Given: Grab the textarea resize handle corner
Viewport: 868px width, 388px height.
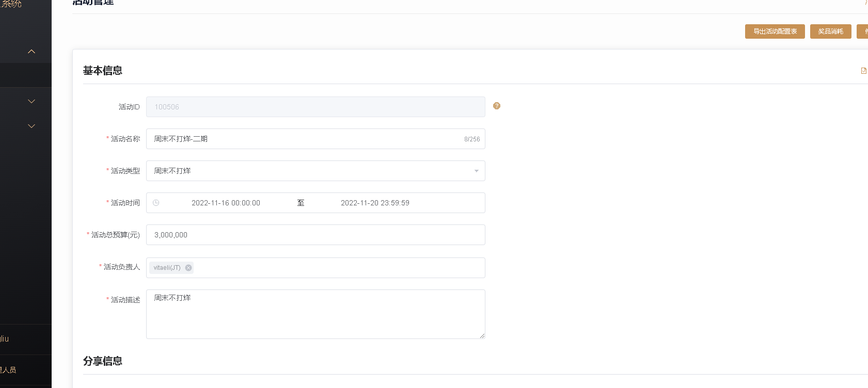Looking at the screenshot, I should point(482,336).
